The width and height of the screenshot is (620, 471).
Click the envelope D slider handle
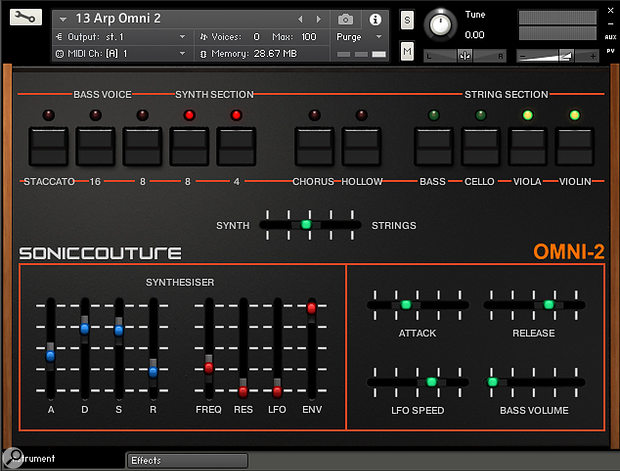85,328
